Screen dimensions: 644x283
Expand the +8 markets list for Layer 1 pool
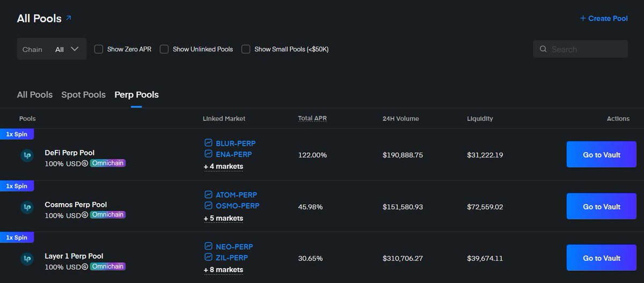tap(223, 270)
